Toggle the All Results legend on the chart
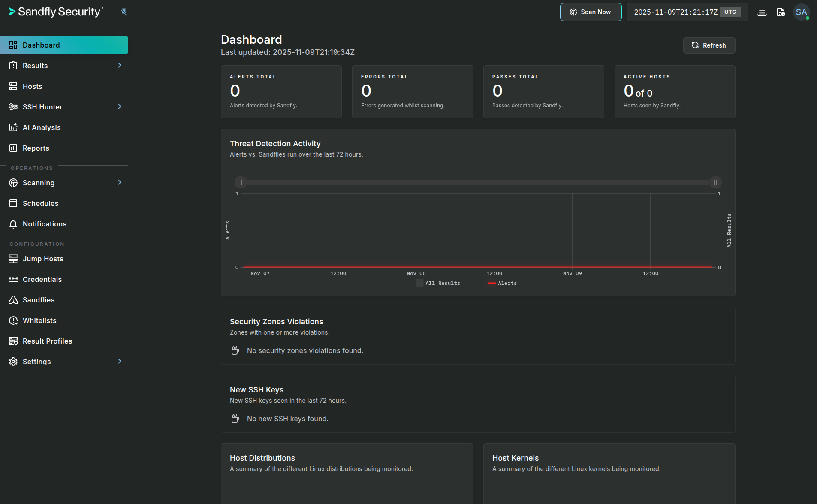This screenshot has width=817, height=504. [438, 283]
